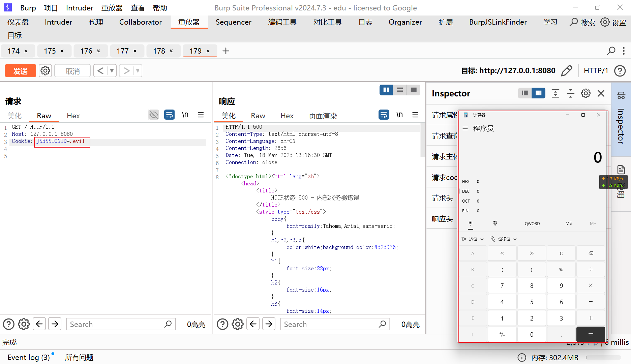Screen dimensions: 631x364
Task: Click request search input field
Action: [x=121, y=324]
